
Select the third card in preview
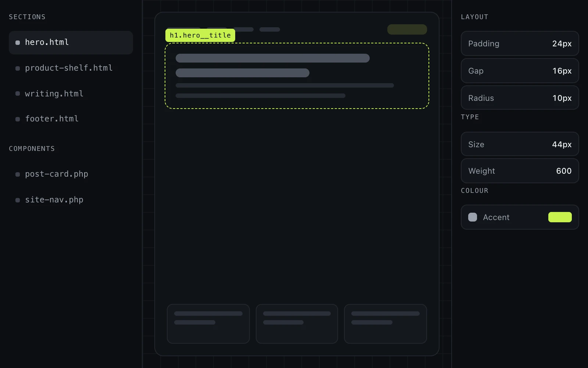click(x=386, y=324)
